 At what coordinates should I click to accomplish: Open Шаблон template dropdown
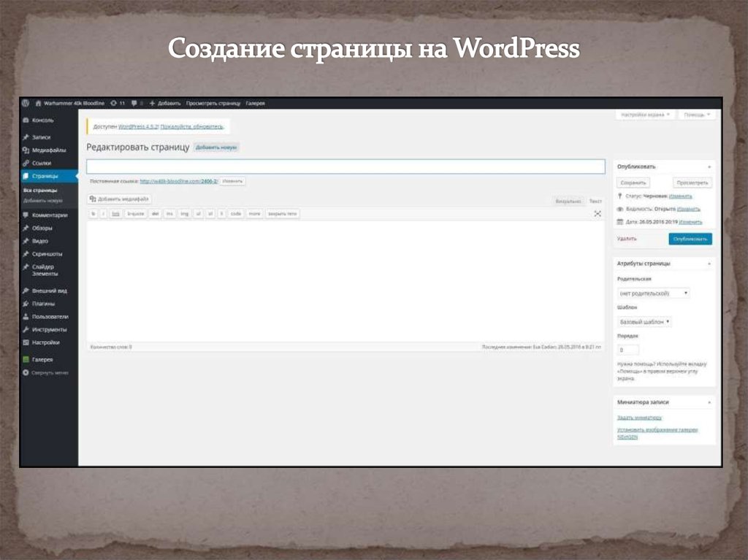tap(645, 321)
